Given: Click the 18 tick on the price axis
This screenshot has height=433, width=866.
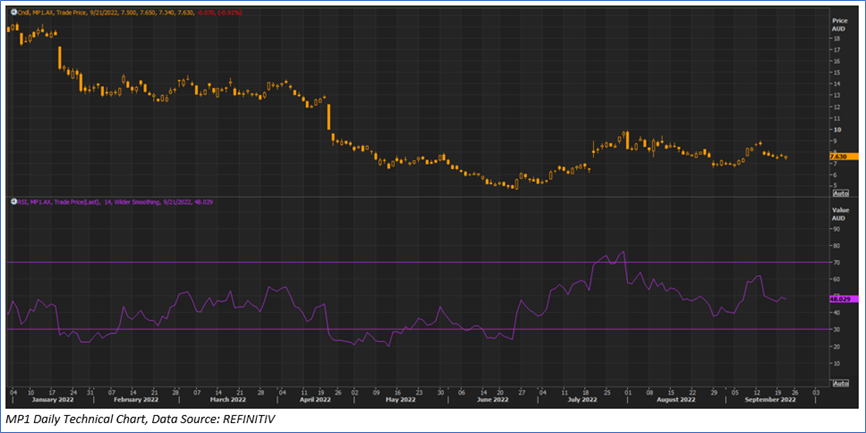Looking at the screenshot, I should pyautogui.click(x=837, y=38).
